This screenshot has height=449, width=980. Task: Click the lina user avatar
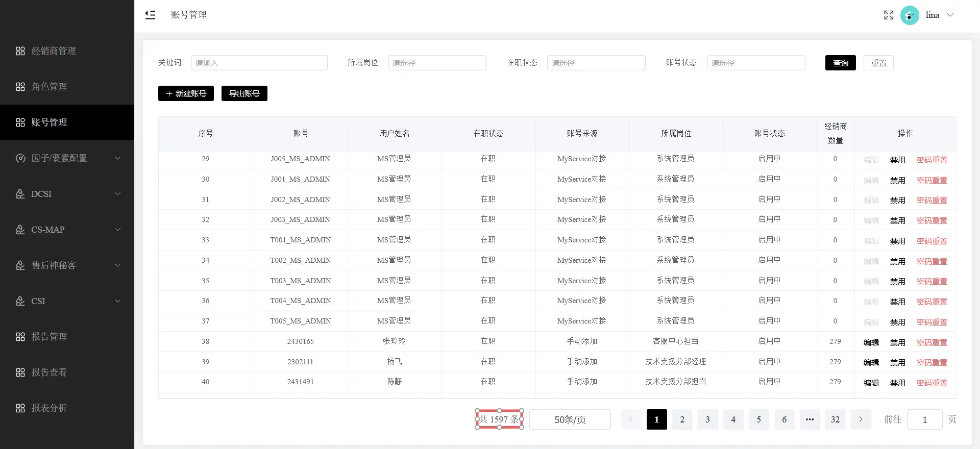pyautogui.click(x=910, y=15)
